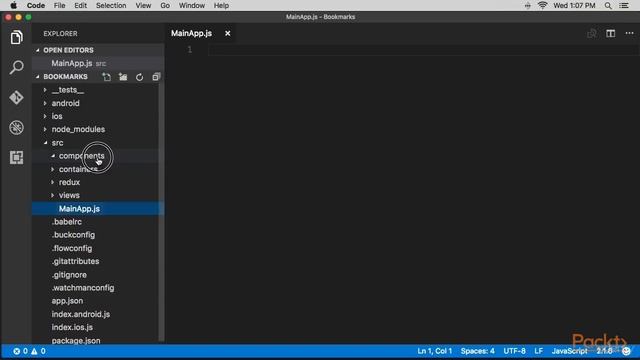Collapse all folders in Bookmarks explorer
This screenshot has height=360, width=640.
[156, 77]
